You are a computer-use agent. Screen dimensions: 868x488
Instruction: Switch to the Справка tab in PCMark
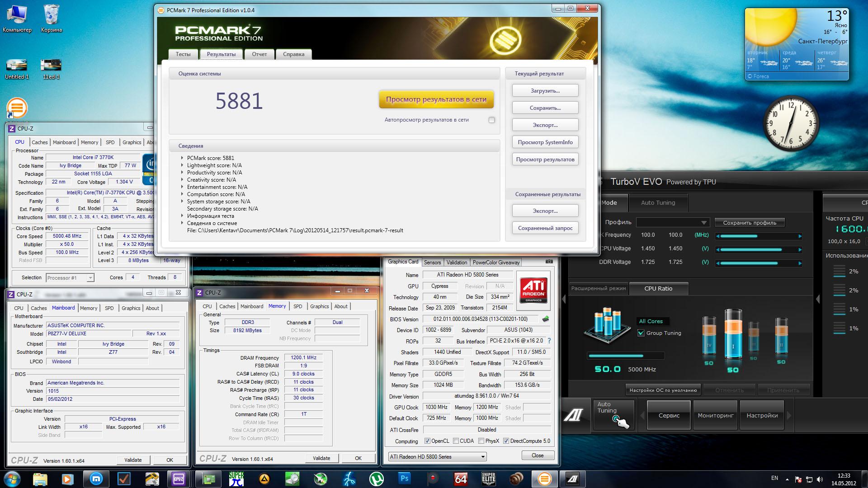coord(294,54)
